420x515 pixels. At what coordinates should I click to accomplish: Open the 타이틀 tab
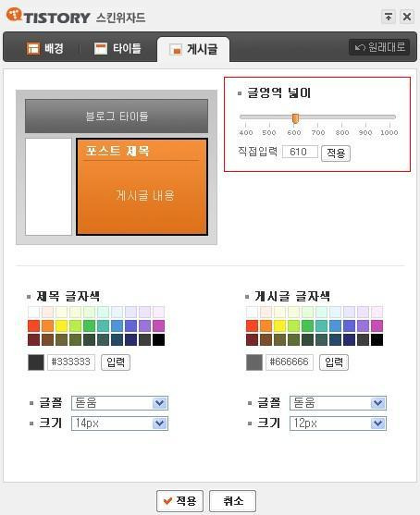click(x=117, y=49)
